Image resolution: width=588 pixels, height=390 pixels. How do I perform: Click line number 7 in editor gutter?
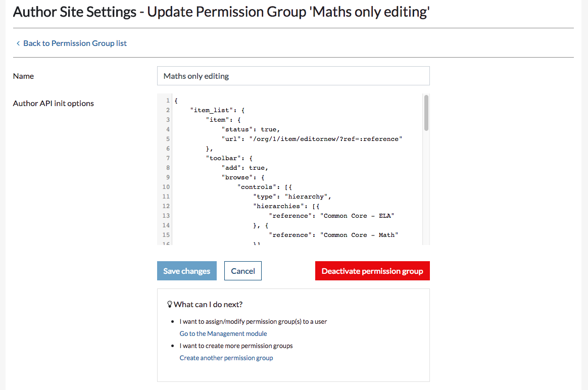pos(168,158)
